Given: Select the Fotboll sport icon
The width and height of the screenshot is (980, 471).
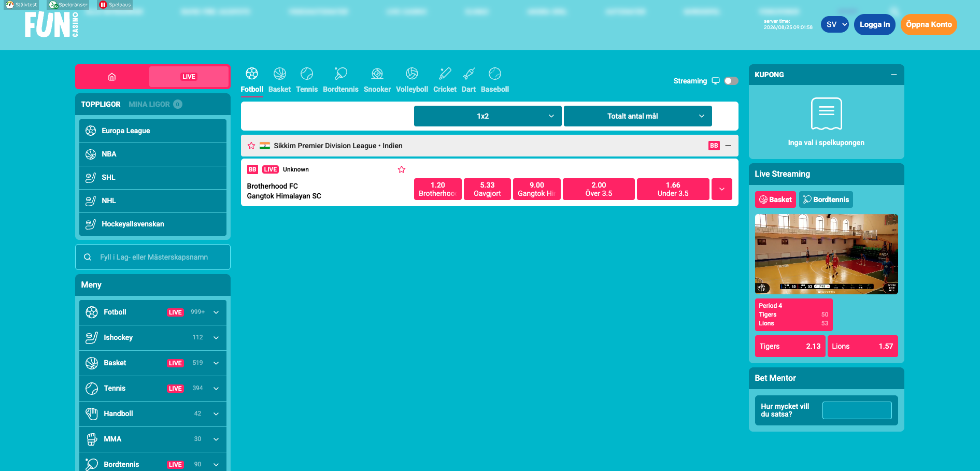Looking at the screenshot, I should click(252, 80).
